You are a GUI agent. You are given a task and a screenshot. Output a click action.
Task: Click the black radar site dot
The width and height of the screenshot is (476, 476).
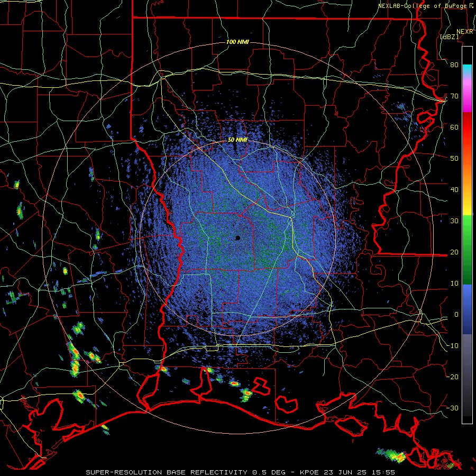(237, 238)
